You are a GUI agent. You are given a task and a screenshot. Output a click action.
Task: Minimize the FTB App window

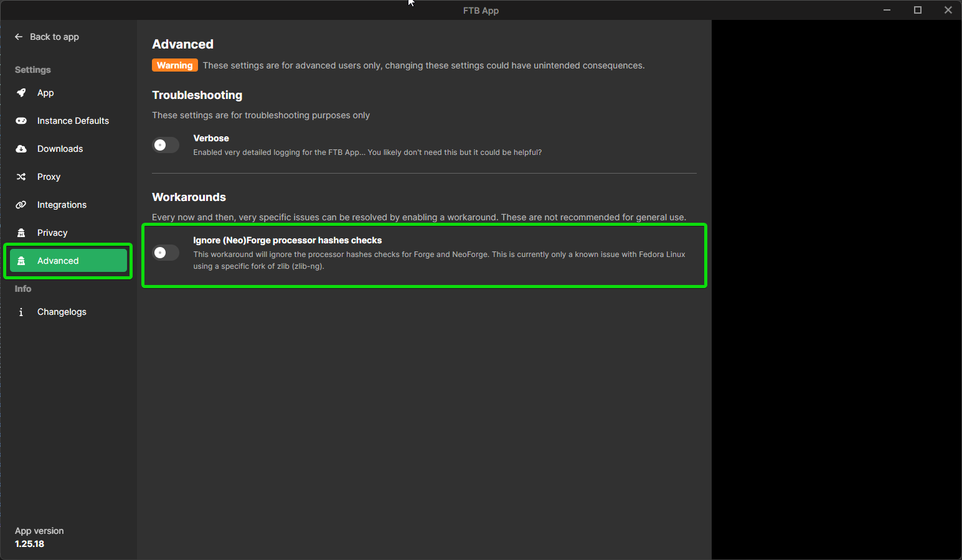(x=887, y=10)
